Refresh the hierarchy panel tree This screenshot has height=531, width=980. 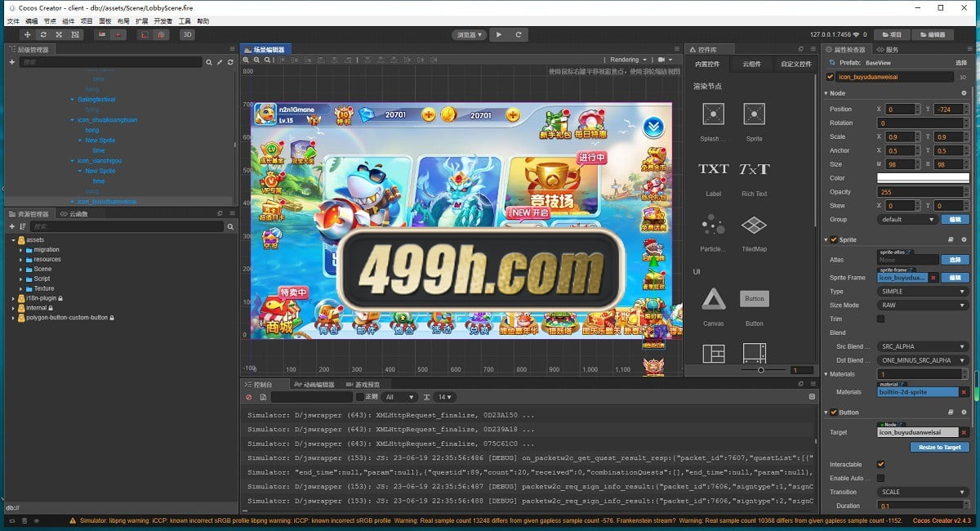pyautogui.click(x=230, y=62)
